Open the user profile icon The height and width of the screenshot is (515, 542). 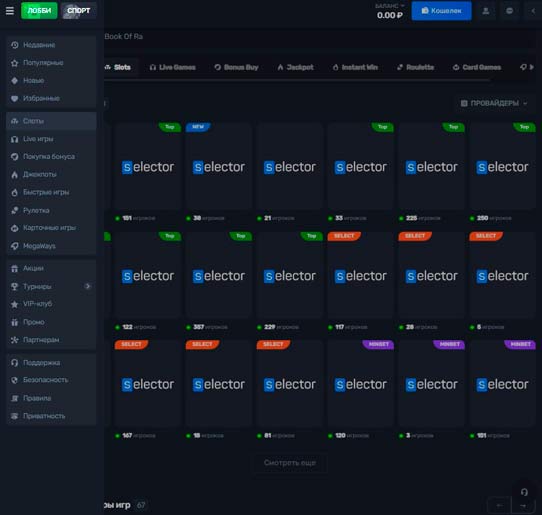coord(486,11)
